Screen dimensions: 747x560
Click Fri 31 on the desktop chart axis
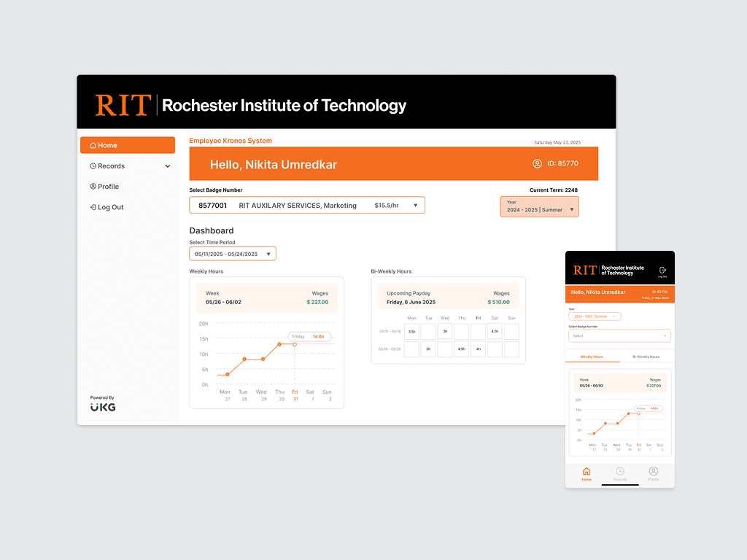[295, 395]
